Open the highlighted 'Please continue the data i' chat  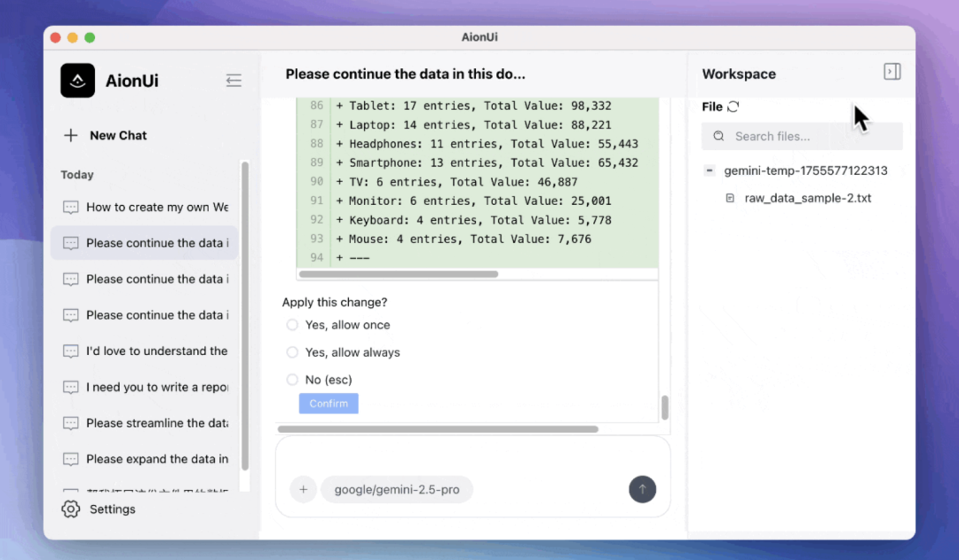145,242
